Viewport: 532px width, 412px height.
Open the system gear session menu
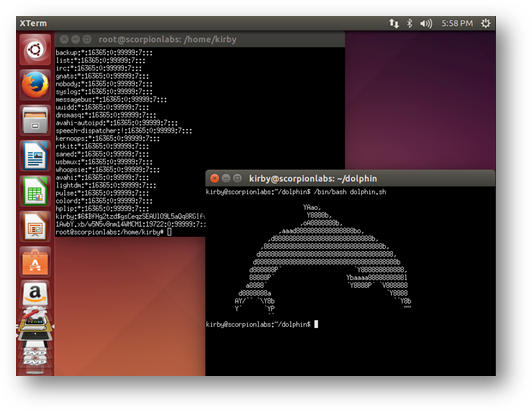click(486, 23)
